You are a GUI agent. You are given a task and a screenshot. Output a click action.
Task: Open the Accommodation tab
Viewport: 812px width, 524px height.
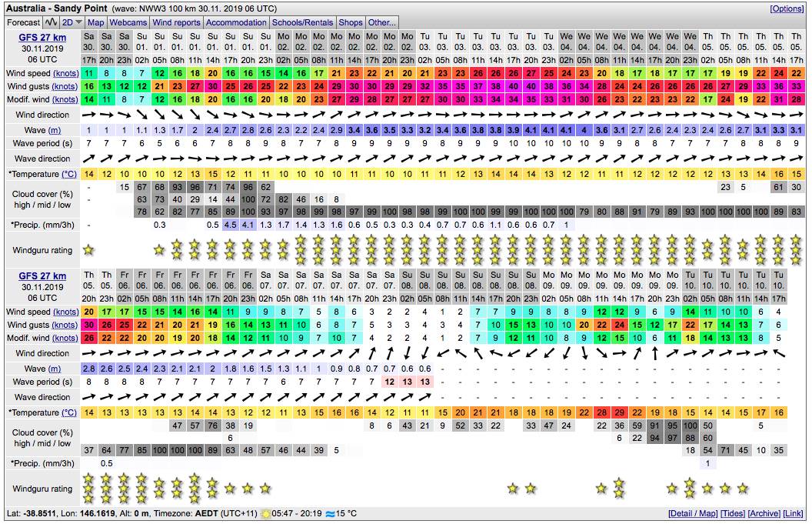[x=236, y=22]
